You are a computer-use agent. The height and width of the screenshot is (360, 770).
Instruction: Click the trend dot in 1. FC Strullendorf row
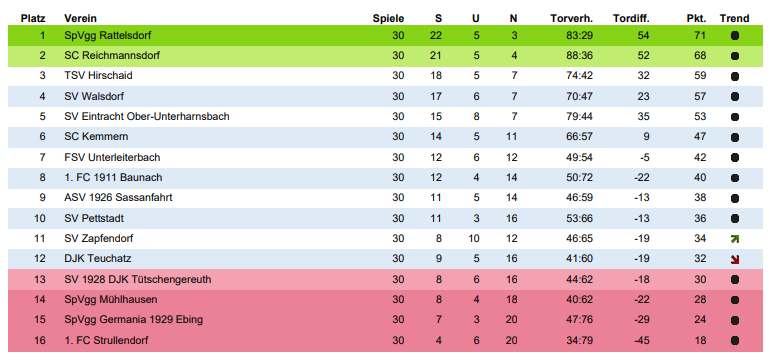click(735, 340)
